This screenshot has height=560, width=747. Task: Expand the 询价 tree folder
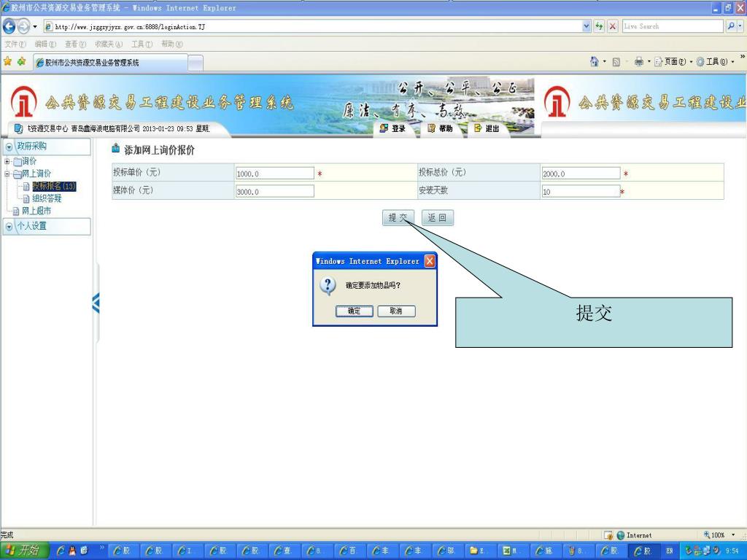point(7,161)
